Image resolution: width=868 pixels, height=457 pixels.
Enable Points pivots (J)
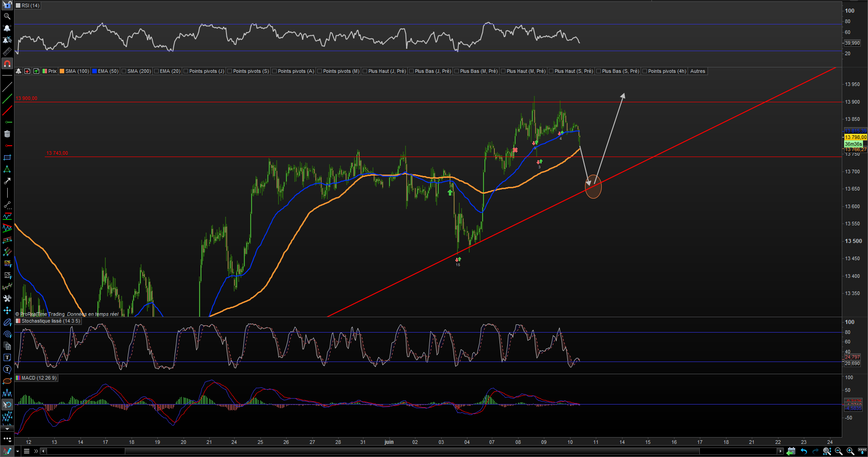pos(186,71)
